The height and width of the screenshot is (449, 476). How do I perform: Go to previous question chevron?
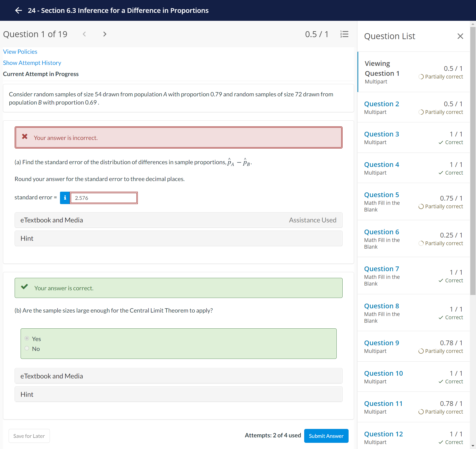(x=84, y=34)
